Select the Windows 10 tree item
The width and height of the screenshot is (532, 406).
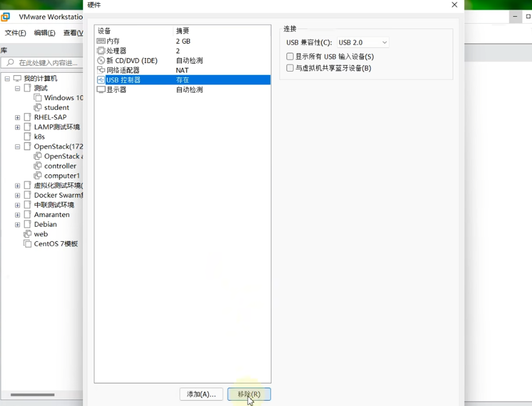63,98
